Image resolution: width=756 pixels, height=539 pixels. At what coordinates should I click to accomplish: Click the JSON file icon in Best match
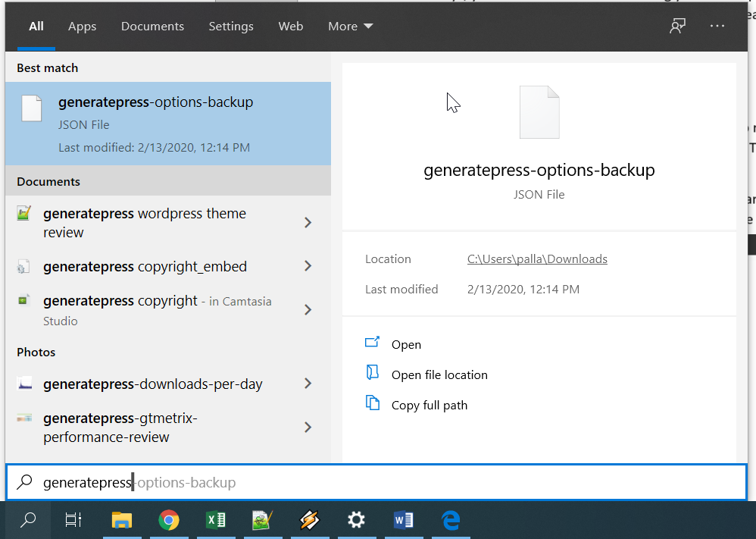pos(32,108)
